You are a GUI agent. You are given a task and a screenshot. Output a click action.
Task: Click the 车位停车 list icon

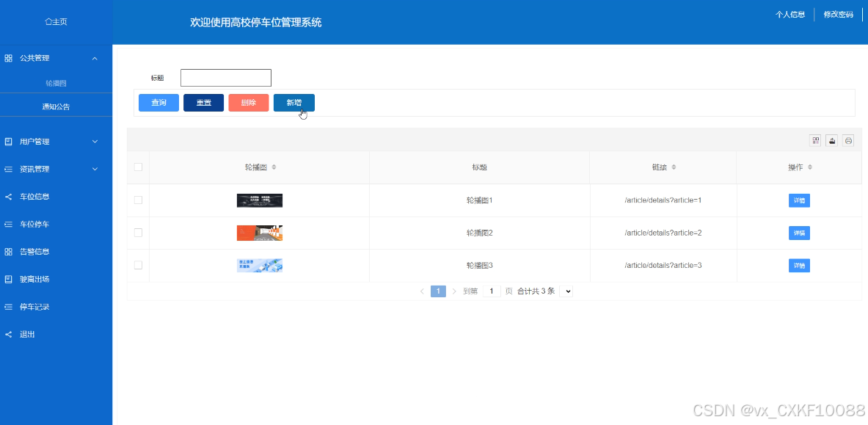[8, 225]
